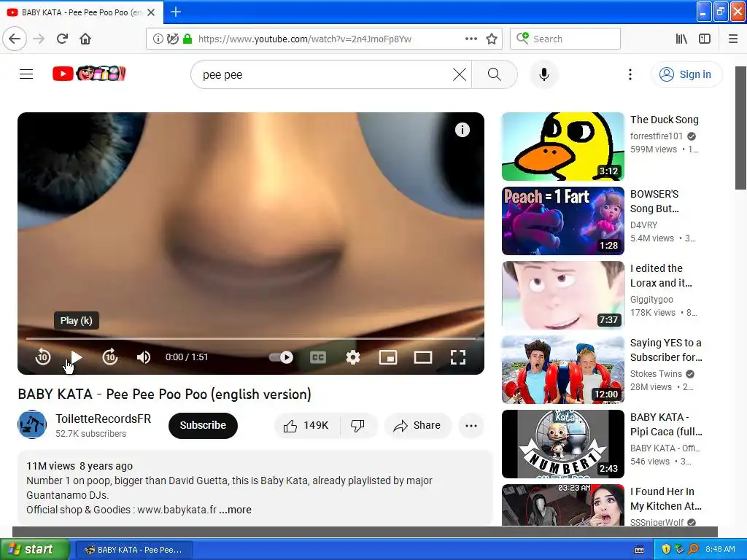Subscribe to ToiletteRecordsFR channel
The width and height of the screenshot is (747, 560).
point(203,425)
